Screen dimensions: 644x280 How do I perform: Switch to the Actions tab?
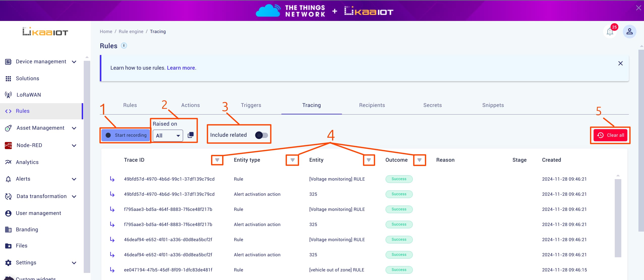191,105
